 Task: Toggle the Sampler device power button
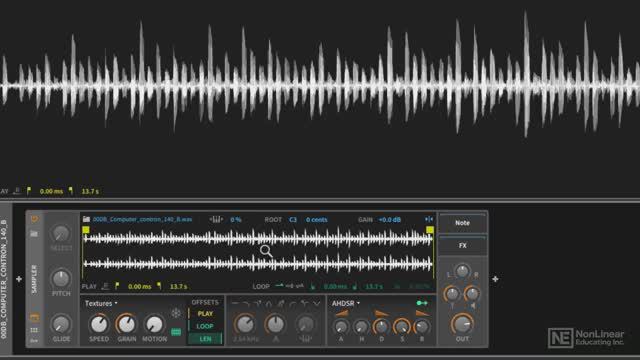point(35,219)
